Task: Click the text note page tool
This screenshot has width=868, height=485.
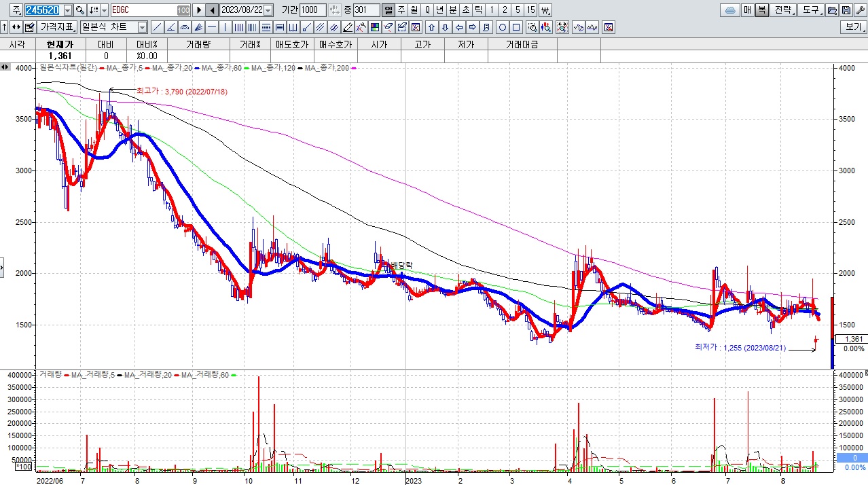Action: click(x=486, y=27)
